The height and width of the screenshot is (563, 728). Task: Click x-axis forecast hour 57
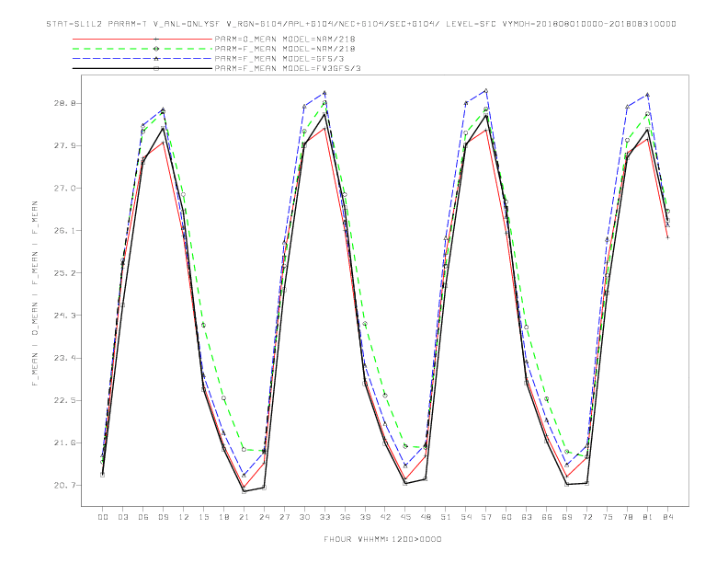486,517
